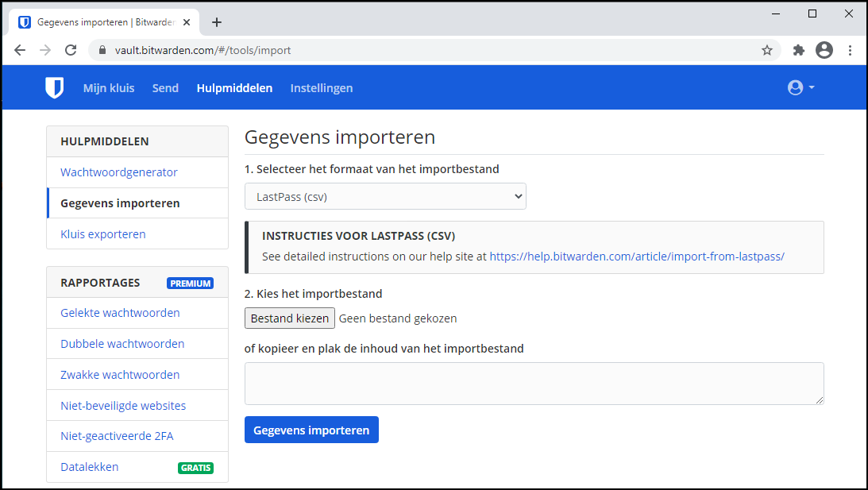Screen dimensions: 868x490
Task: Go to Mijn kluis
Action: click(x=109, y=88)
